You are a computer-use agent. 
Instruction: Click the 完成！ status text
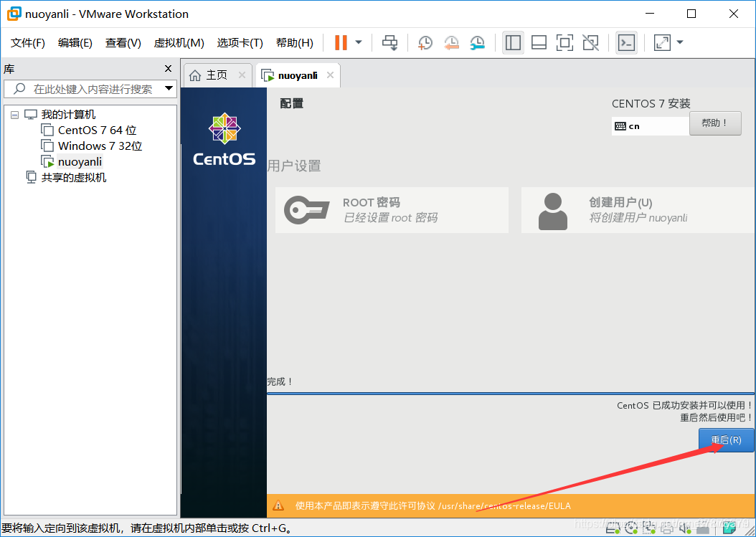click(x=280, y=382)
